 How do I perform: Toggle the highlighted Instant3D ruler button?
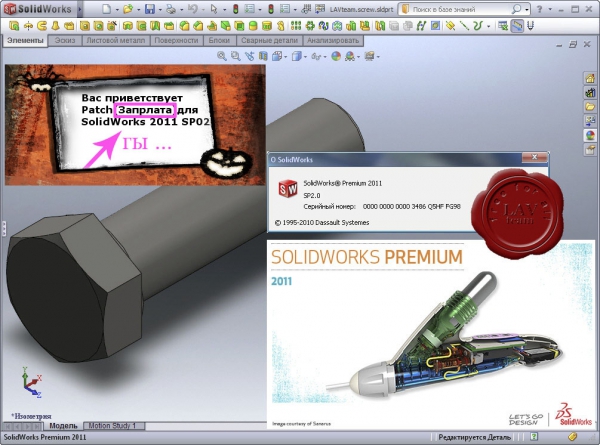point(517,26)
